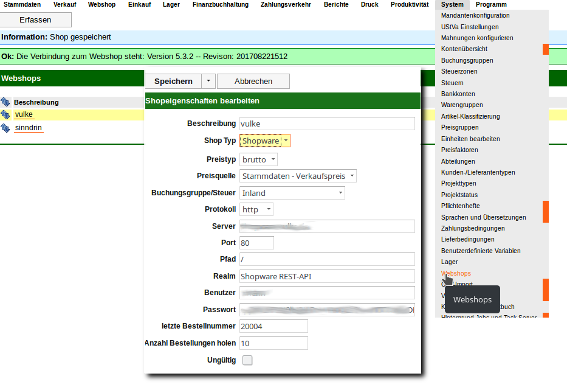Select Webshops in the System menu
This screenshot has width=567, height=390.
pos(456,273)
